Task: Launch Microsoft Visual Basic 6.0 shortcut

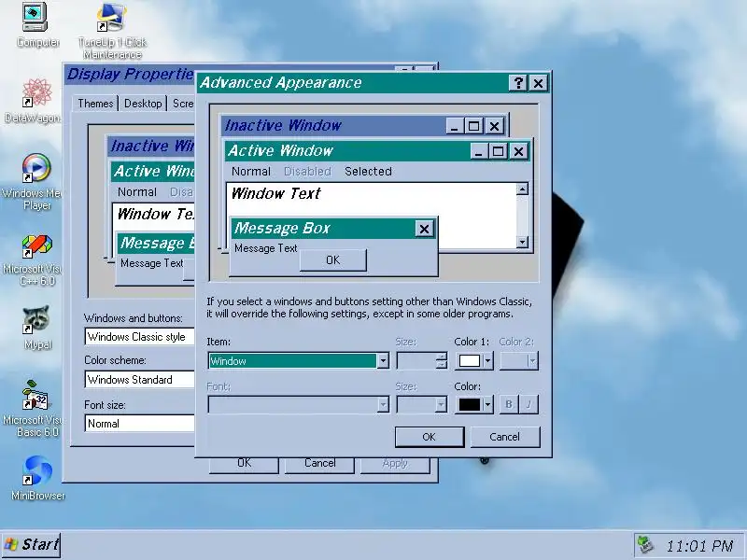Action: tap(35, 410)
